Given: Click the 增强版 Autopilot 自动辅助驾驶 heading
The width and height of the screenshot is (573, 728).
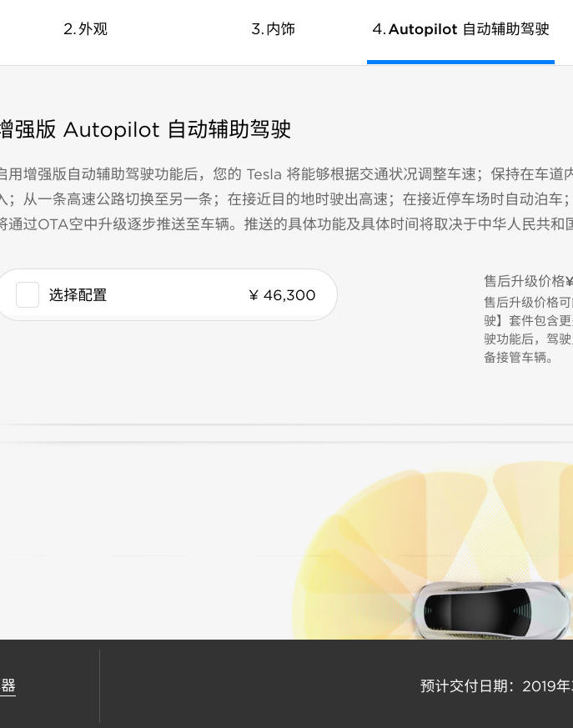Looking at the screenshot, I should (x=145, y=129).
